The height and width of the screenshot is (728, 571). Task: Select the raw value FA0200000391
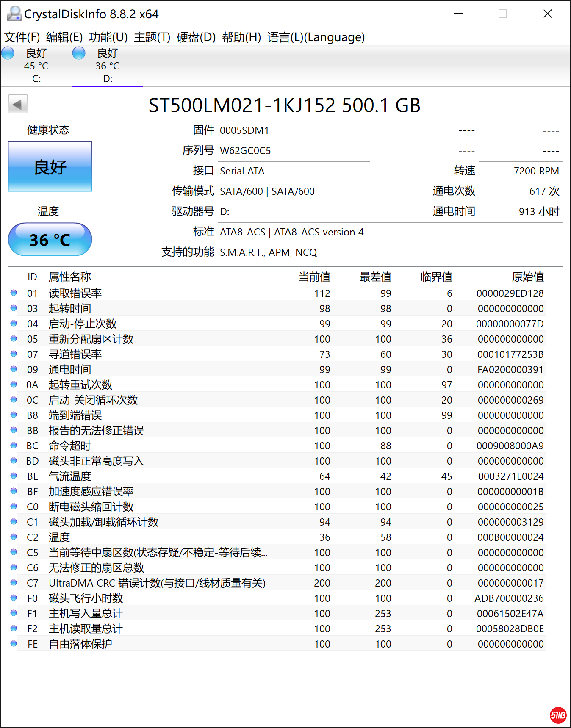coord(510,370)
